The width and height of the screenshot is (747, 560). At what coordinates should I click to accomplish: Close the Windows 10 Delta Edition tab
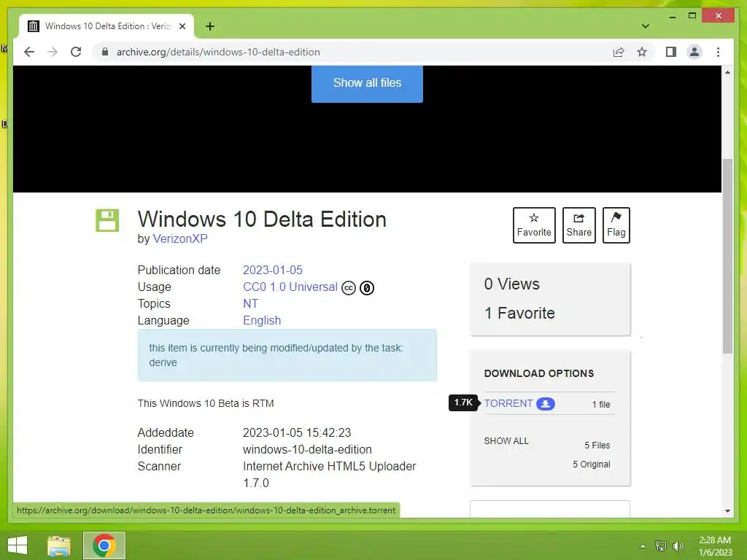(x=182, y=26)
